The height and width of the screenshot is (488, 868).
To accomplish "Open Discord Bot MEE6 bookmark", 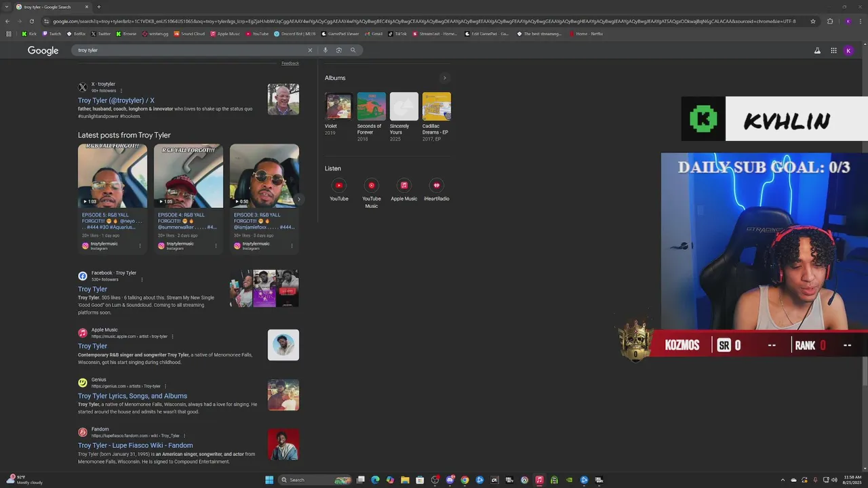I will (295, 34).
